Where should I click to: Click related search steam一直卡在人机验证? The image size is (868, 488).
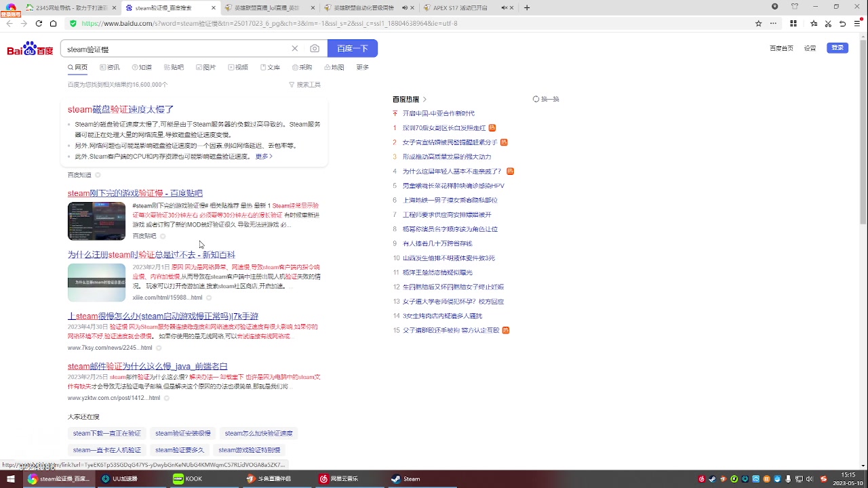[107, 450]
